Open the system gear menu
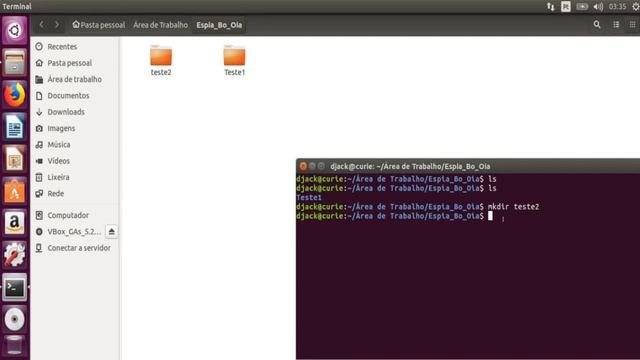The width and height of the screenshot is (640, 360). 636,7
